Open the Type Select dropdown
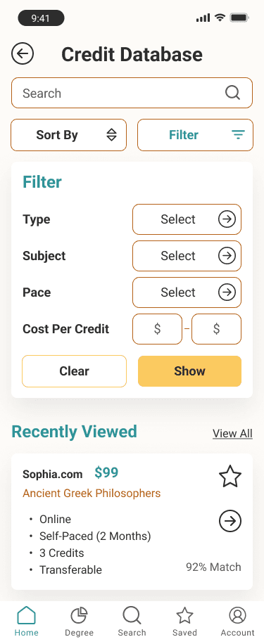The height and width of the screenshot is (644, 264). (x=187, y=219)
